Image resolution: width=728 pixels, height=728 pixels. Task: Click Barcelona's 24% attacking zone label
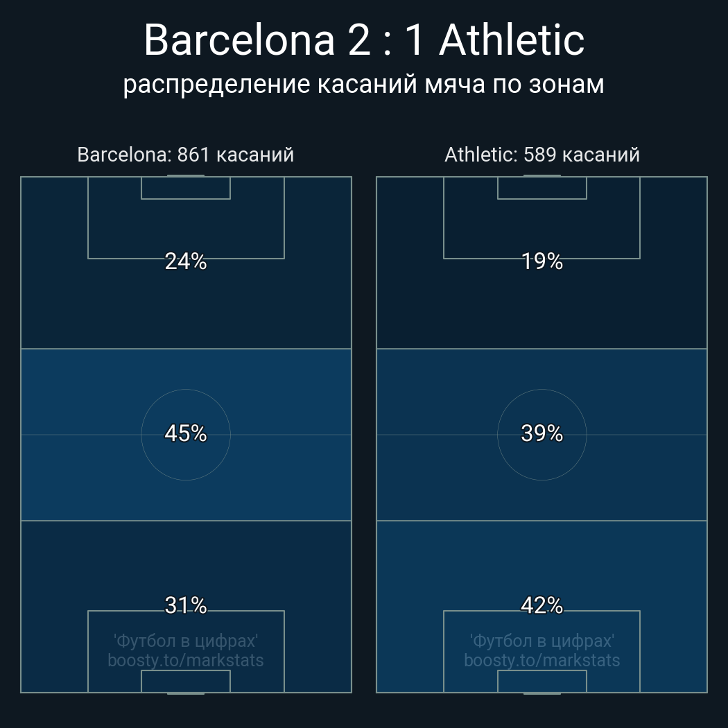pyautogui.click(x=186, y=261)
